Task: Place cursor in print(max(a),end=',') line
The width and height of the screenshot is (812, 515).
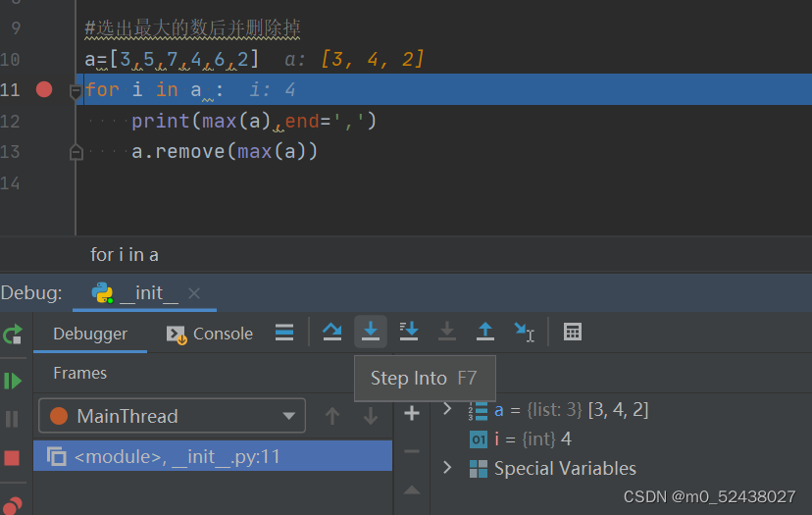Action: (253, 122)
